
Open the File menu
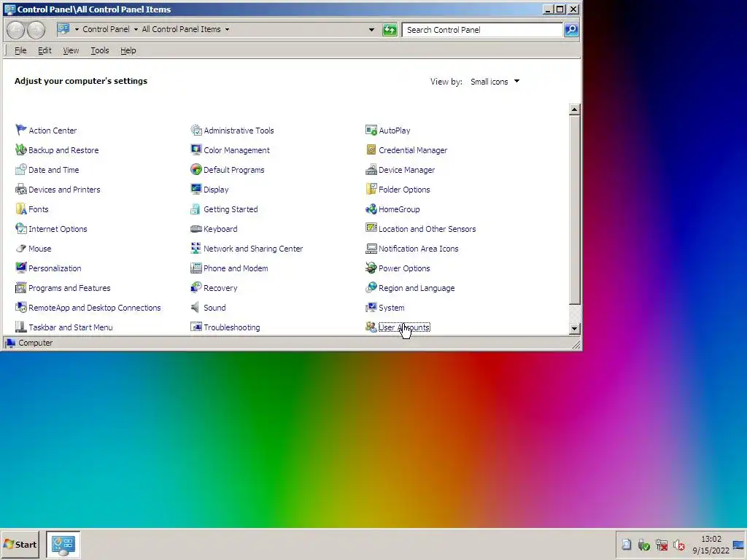[x=20, y=50]
